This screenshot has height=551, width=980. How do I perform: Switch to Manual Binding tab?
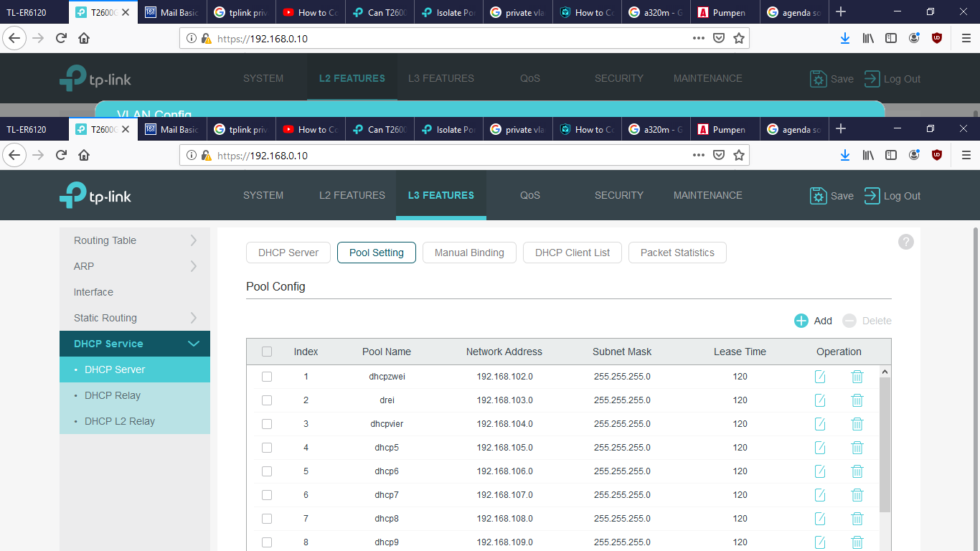click(x=469, y=253)
